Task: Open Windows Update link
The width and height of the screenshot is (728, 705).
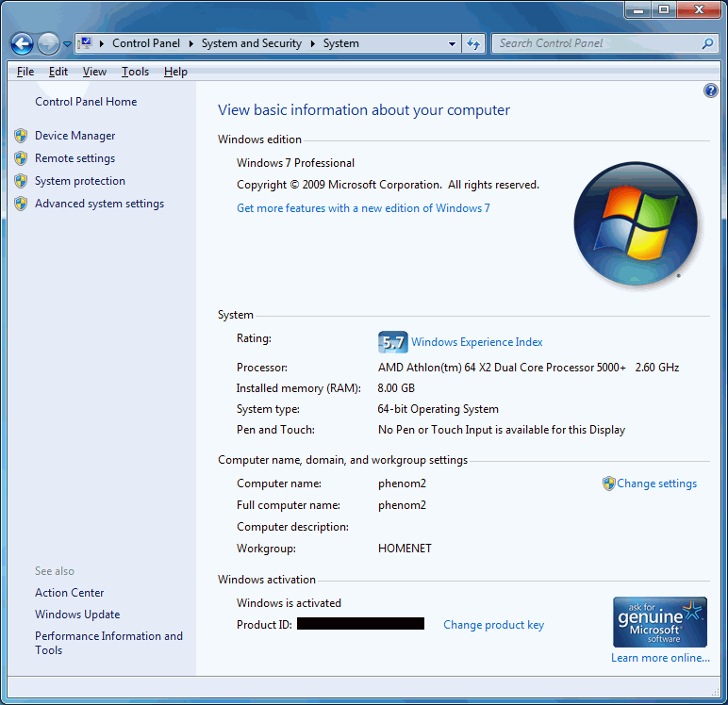Action: [77, 615]
